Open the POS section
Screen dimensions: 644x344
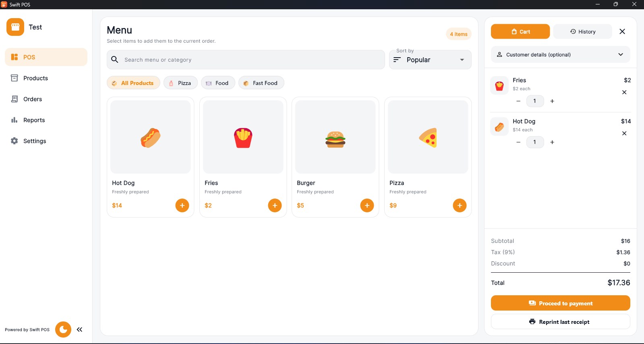point(46,57)
